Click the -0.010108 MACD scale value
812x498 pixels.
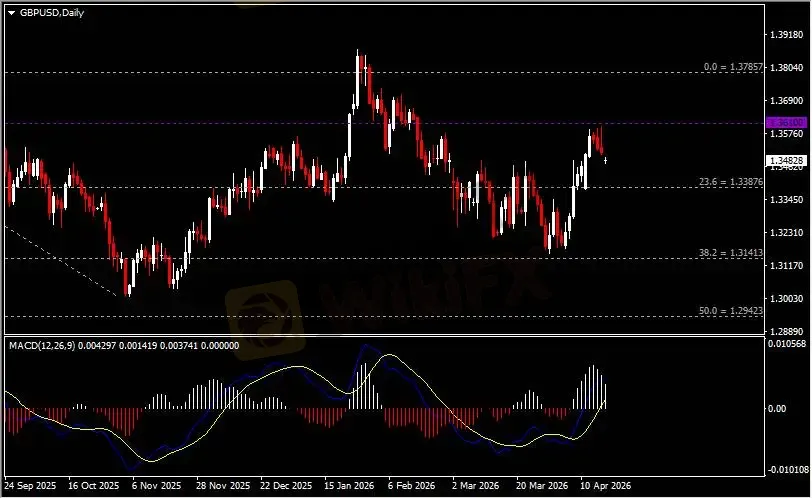point(787,469)
